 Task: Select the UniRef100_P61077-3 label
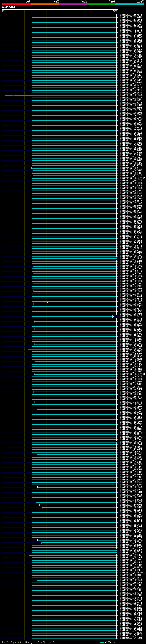pyautogui.click(x=132, y=374)
